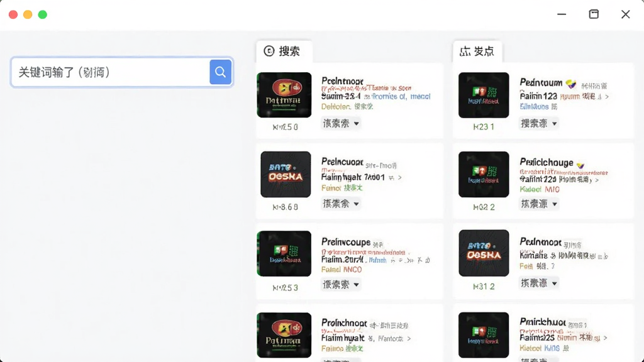Click the price under the Pednmoot thumbnail
The width and height of the screenshot is (644, 362).
pos(484,287)
